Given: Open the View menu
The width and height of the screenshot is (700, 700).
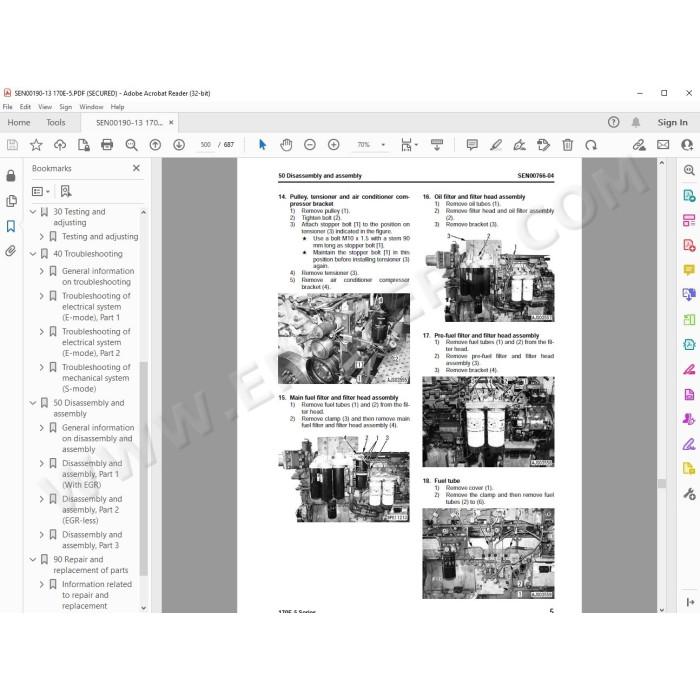Looking at the screenshot, I should point(45,107).
